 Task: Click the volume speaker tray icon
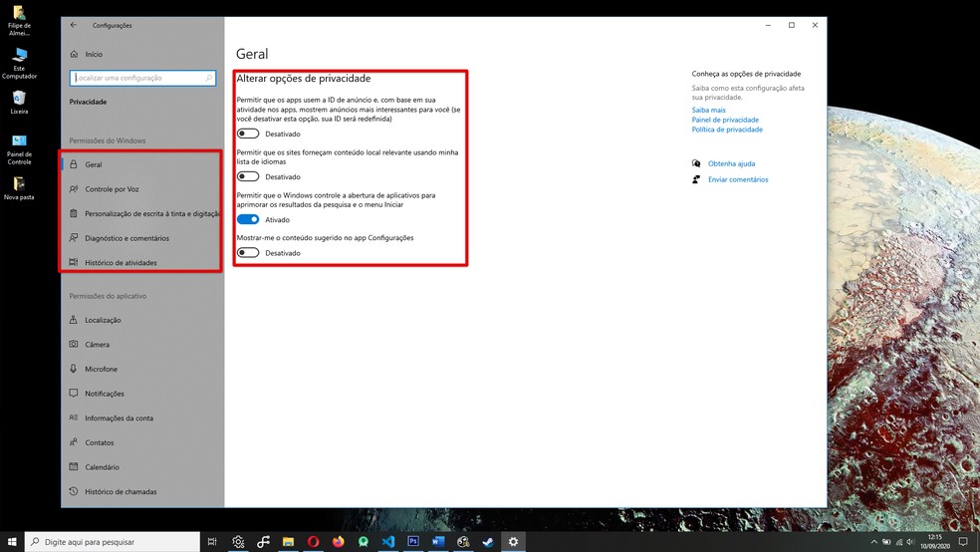[x=910, y=542]
